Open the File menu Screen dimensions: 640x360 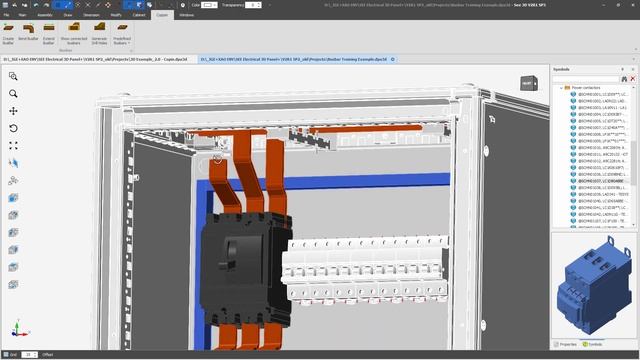[x=6, y=15]
